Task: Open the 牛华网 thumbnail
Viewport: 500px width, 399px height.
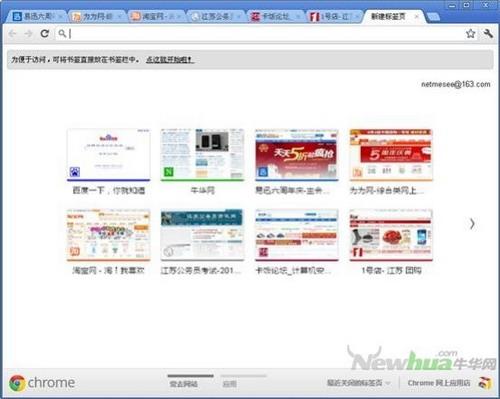Action: click(202, 155)
